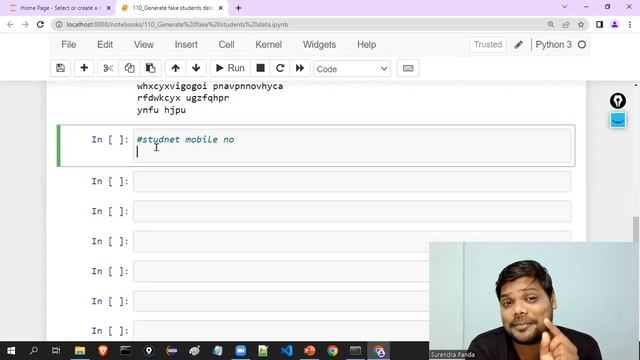640x360 pixels.
Task: Save notebook with the floppy disk icon
Action: [60, 68]
